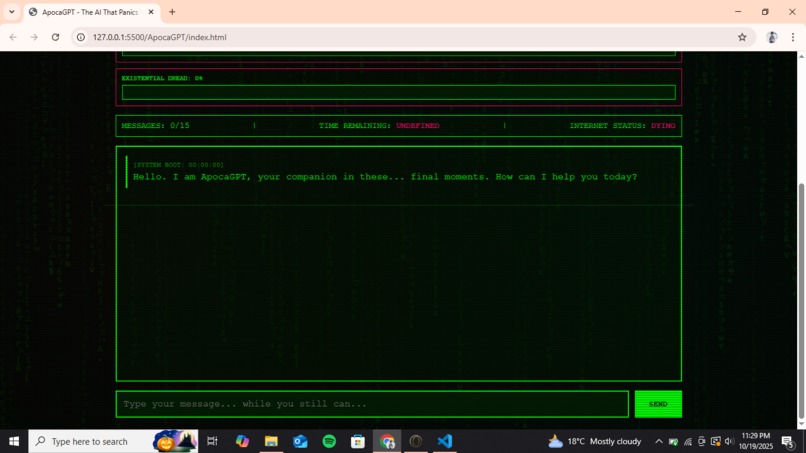This screenshot has height=453, width=806.
Task: Close the ApocaGPT browser tab
Action: click(151, 12)
